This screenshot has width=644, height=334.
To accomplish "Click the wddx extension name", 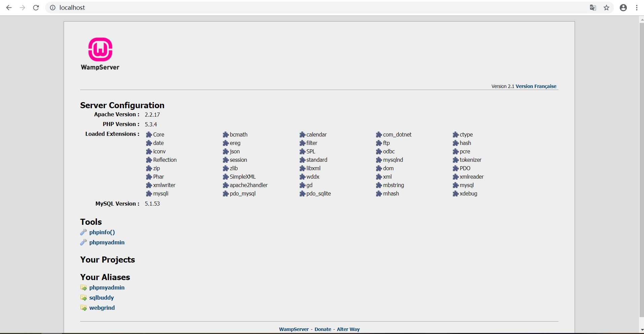I will coord(313,177).
